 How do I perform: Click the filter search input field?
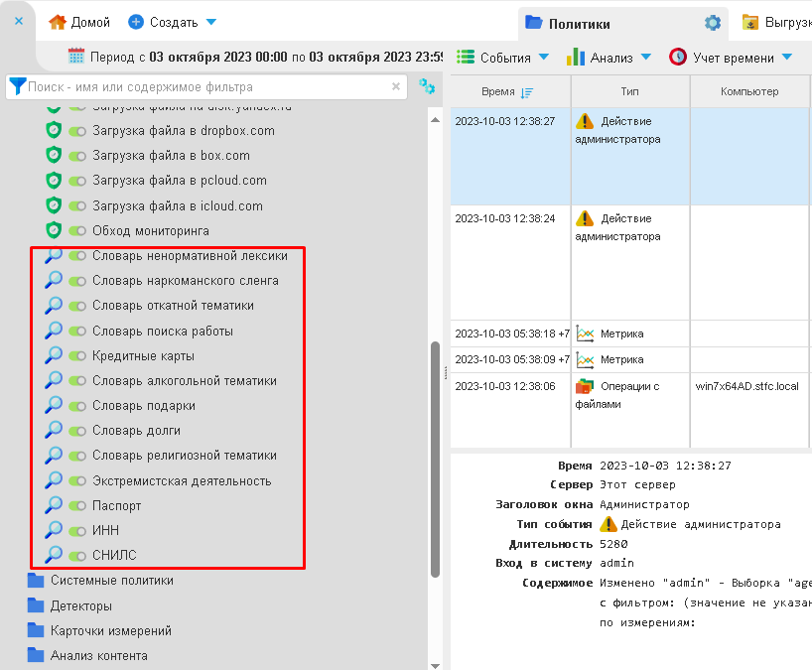pyautogui.click(x=206, y=86)
